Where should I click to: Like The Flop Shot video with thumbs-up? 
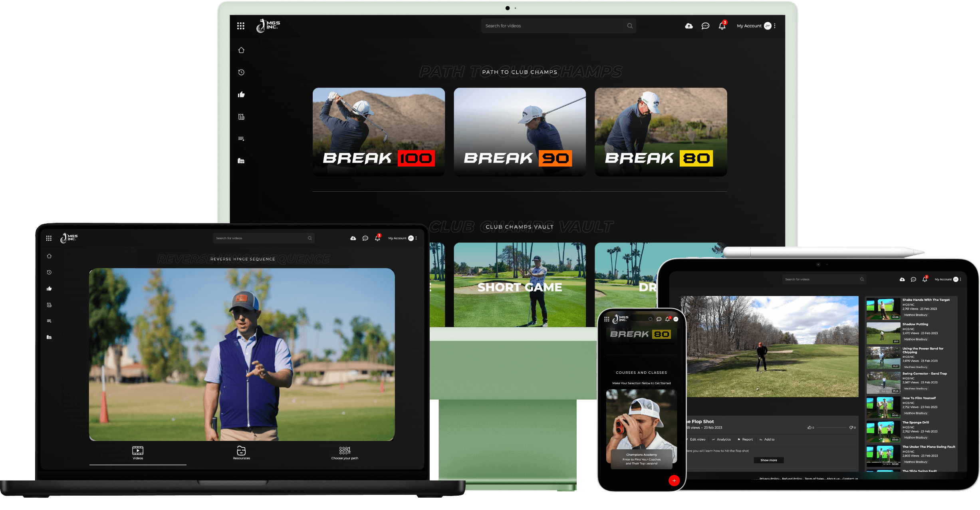point(809,428)
